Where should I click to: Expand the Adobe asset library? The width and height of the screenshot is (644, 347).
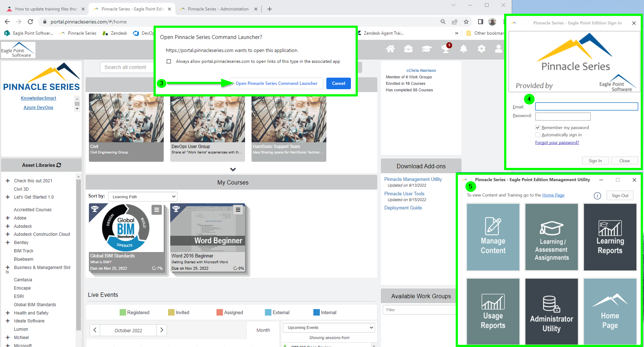pos(8,218)
